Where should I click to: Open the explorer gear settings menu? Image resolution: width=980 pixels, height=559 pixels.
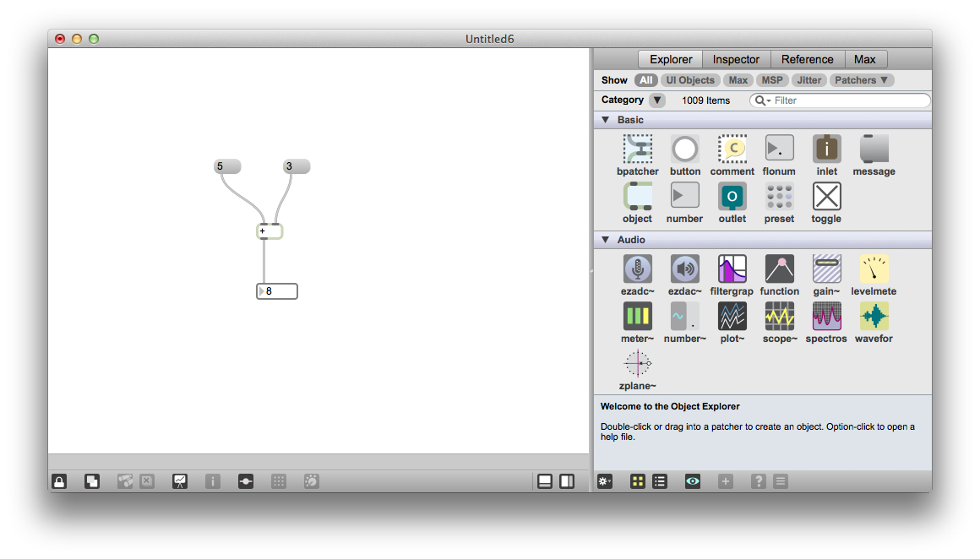(604, 481)
